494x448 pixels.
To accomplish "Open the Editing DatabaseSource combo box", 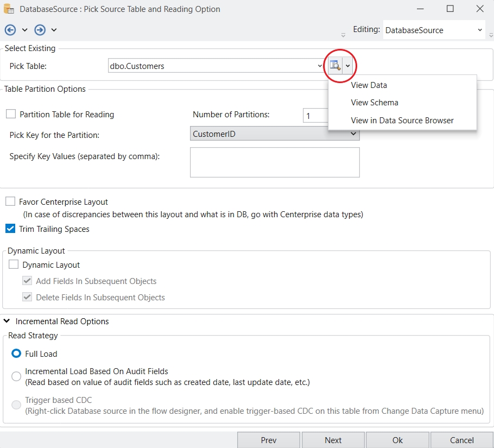I will tap(480, 30).
